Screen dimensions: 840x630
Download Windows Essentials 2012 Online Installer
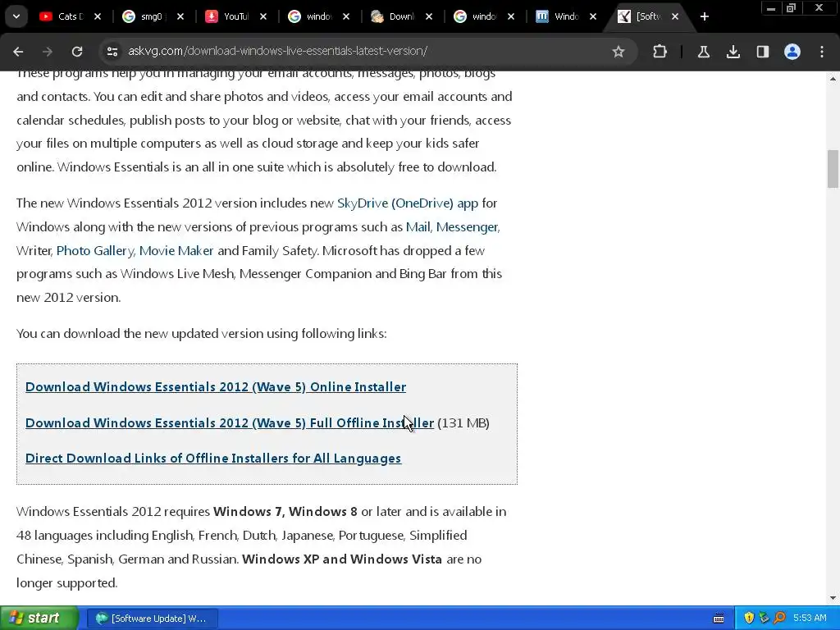click(216, 387)
